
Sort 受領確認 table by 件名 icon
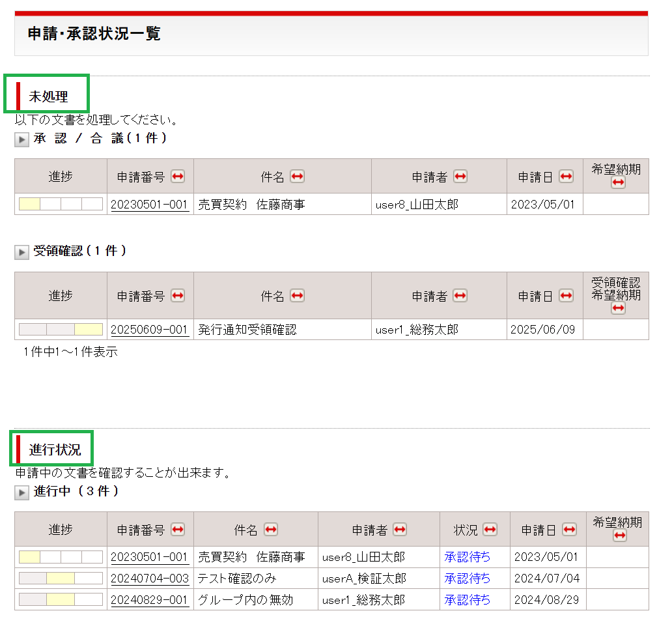coord(297,296)
